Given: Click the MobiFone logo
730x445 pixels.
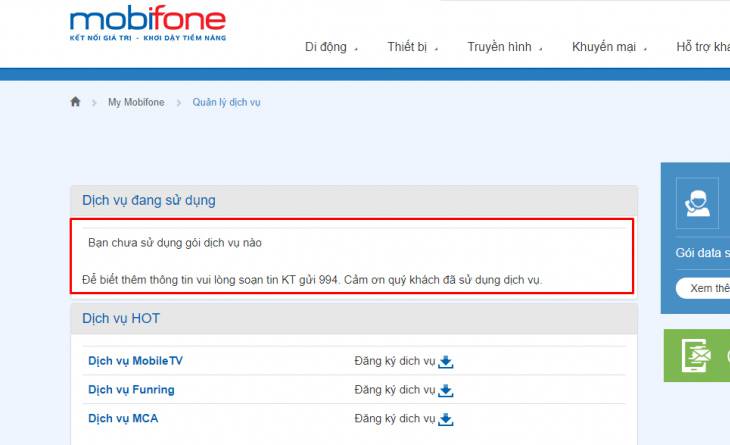Looking at the screenshot, I should (147, 25).
